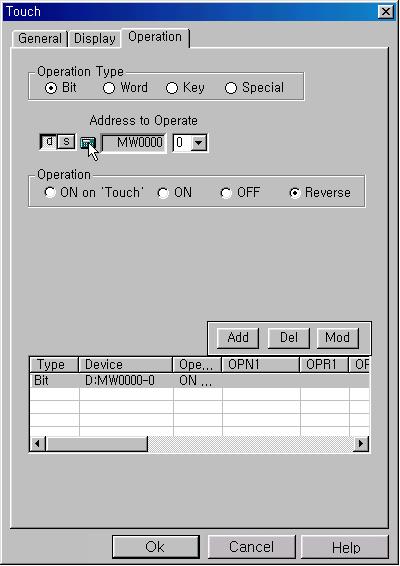The width and height of the screenshot is (400, 566).
Task: Toggle the 'd' device button
Action: [x=49, y=142]
